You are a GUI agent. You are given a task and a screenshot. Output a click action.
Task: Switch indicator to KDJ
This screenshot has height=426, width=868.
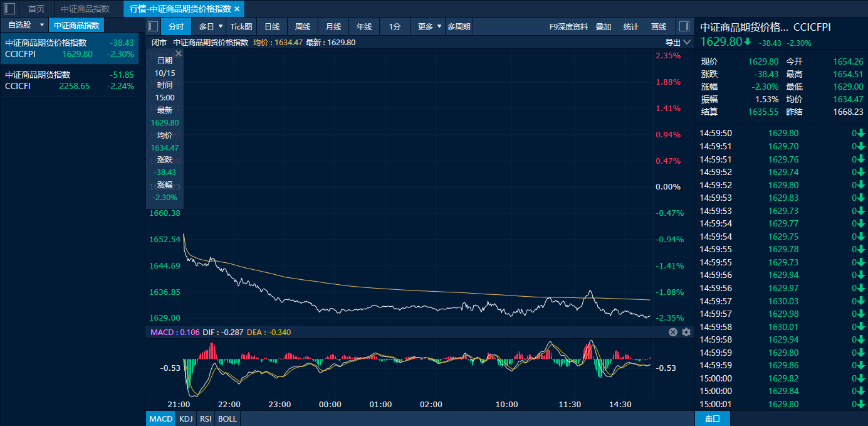[186, 418]
